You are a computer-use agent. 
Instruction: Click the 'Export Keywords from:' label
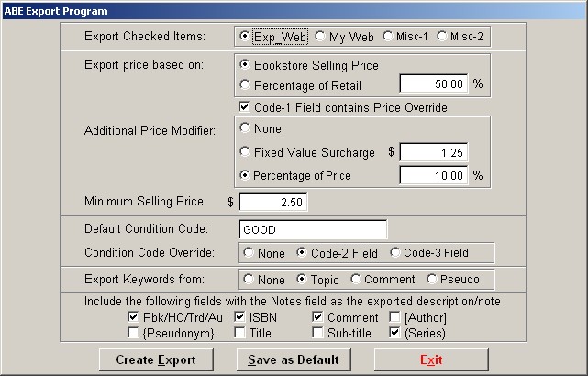coord(144,280)
